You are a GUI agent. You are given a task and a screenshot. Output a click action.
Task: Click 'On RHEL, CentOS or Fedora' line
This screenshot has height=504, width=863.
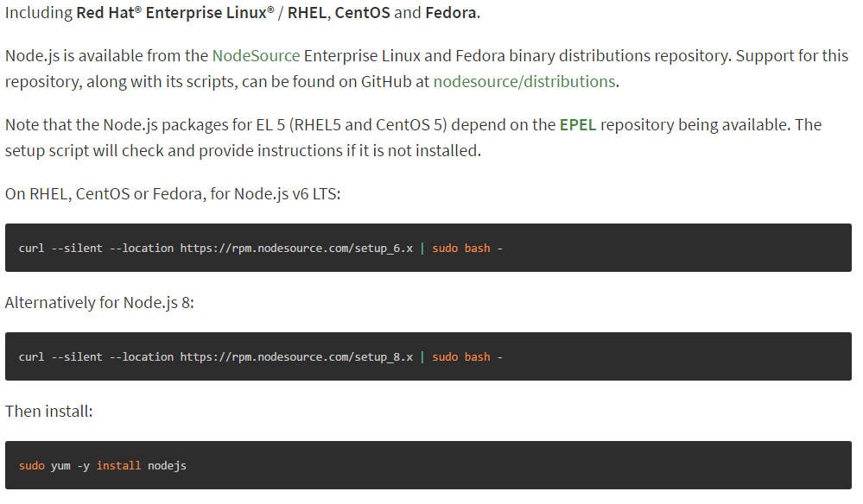point(173,194)
